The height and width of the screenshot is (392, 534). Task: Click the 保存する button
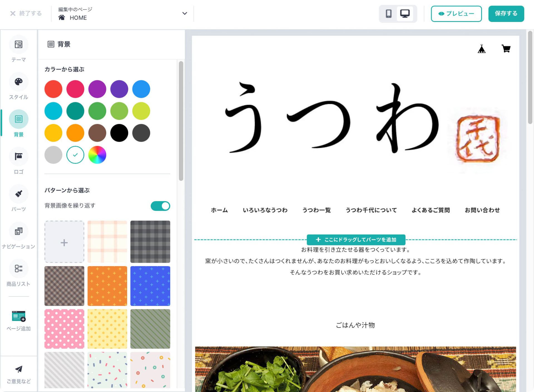click(506, 14)
